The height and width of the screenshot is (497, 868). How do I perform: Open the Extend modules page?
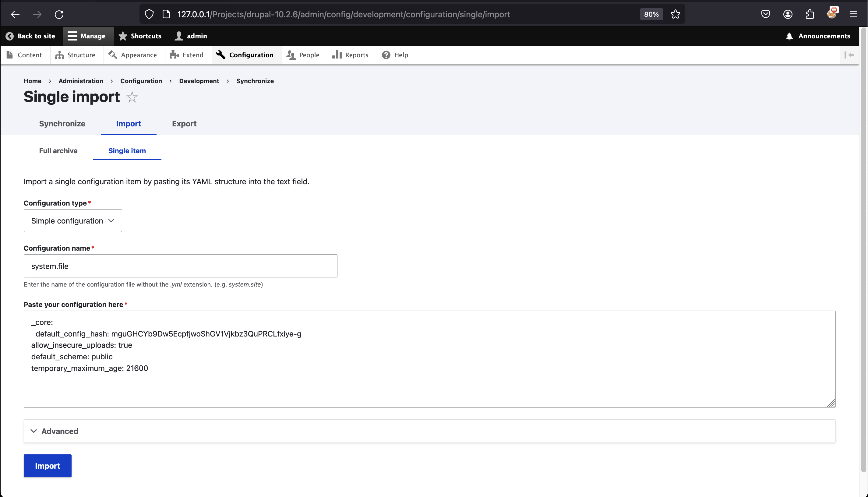pyautogui.click(x=187, y=55)
